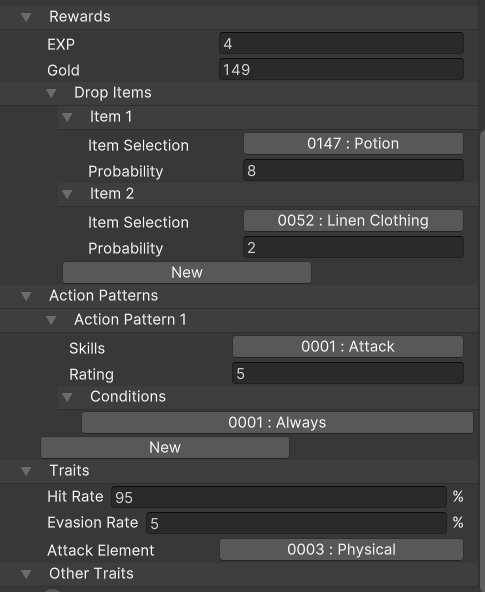Click New button under Drop Items
Image resolution: width=485 pixels, height=592 pixels.
click(187, 273)
